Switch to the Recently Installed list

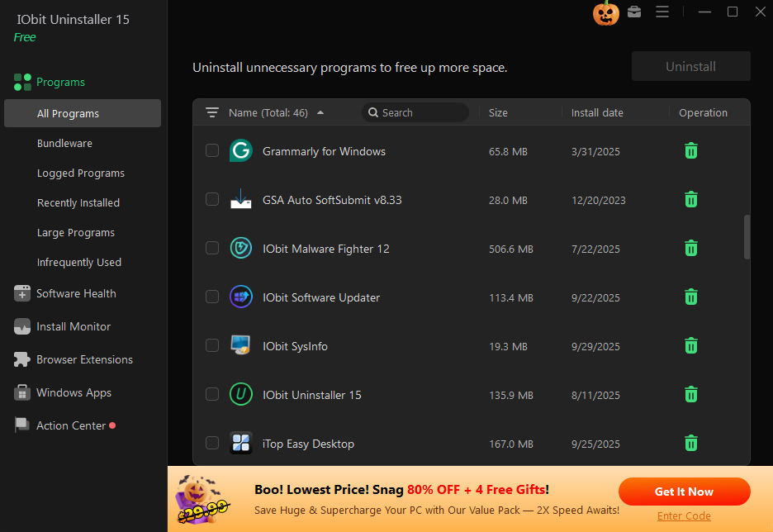click(78, 202)
